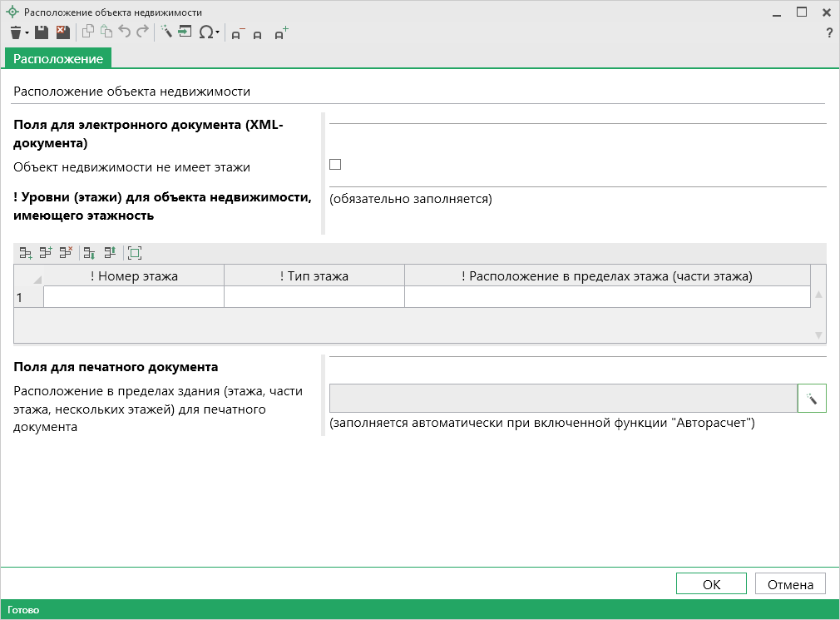Click the autofill wand beside print location field
Image resolution: width=840 pixels, height=620 pixels.
[x=812, y=399]
